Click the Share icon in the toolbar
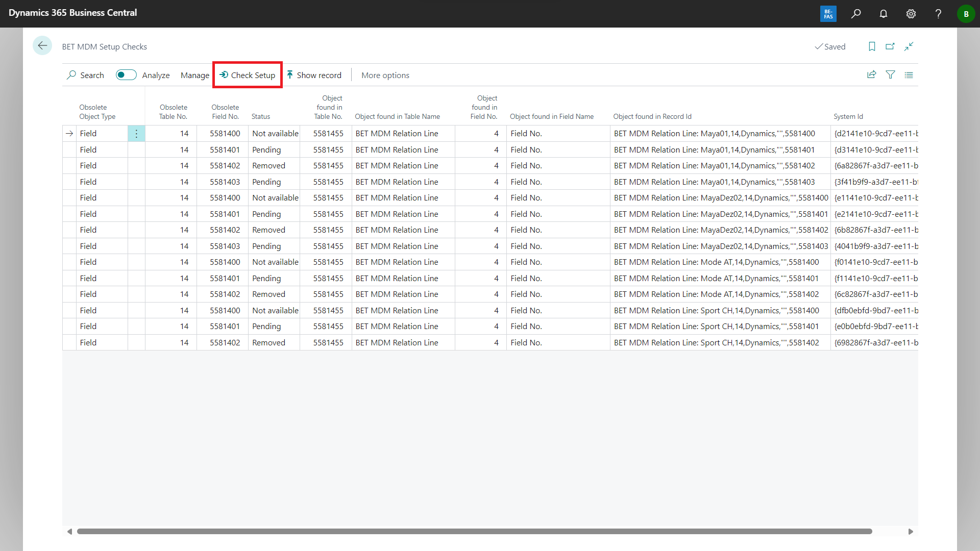980x551 pixels. pyautogui.click(x=872, y=75)
